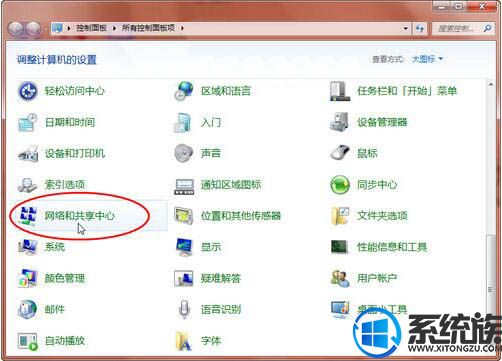The width and height of the screenshot is (502, 361).
Task: Click the 区域和语言 text
Action: [226, 91]
